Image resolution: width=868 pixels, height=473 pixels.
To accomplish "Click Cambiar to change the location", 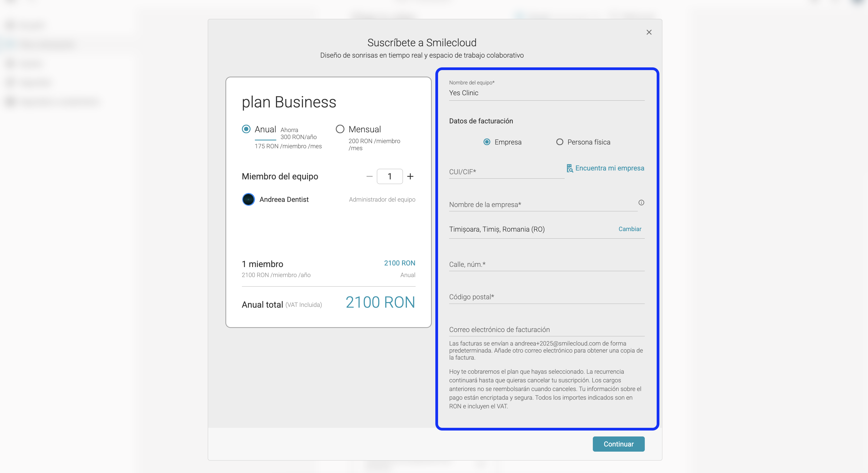I will pos(629,229).
